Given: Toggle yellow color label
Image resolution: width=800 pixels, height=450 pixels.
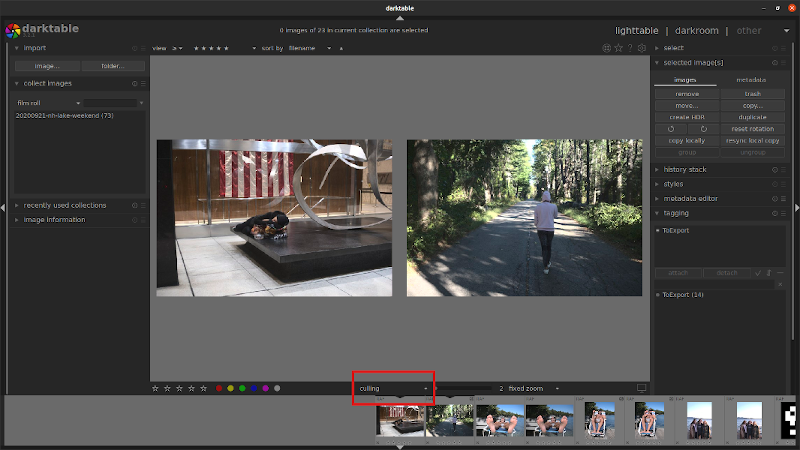Looking at the screenshot, I should 231,388.
